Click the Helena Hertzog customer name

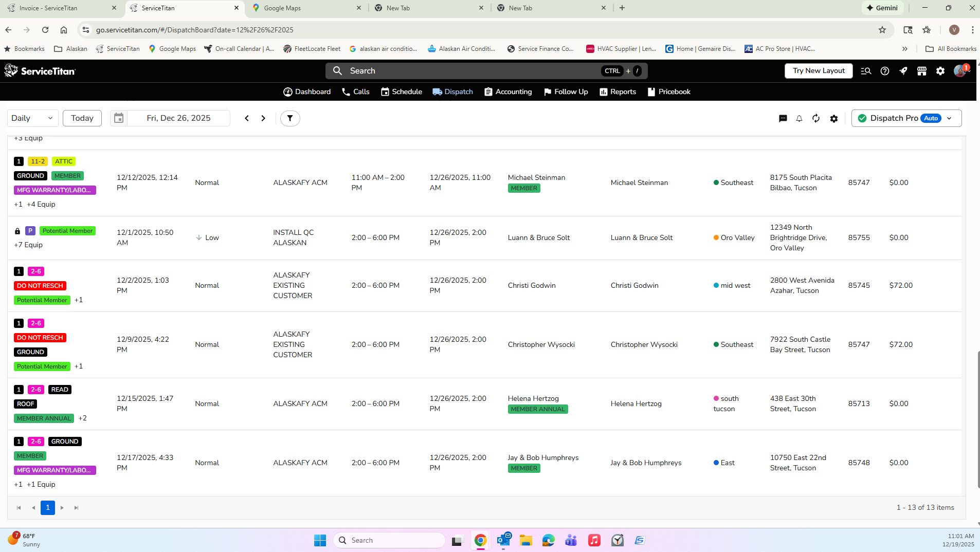tap(533, 398)
